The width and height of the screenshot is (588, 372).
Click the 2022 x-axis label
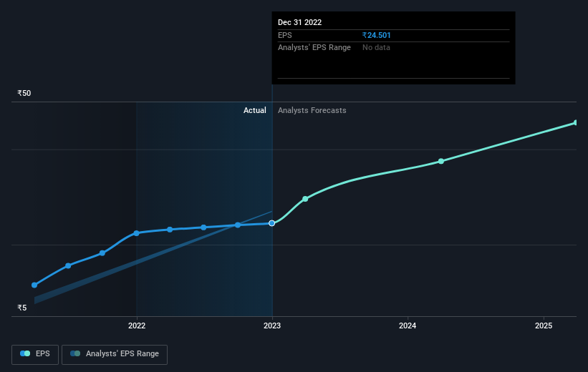click(x=137, y=325)
